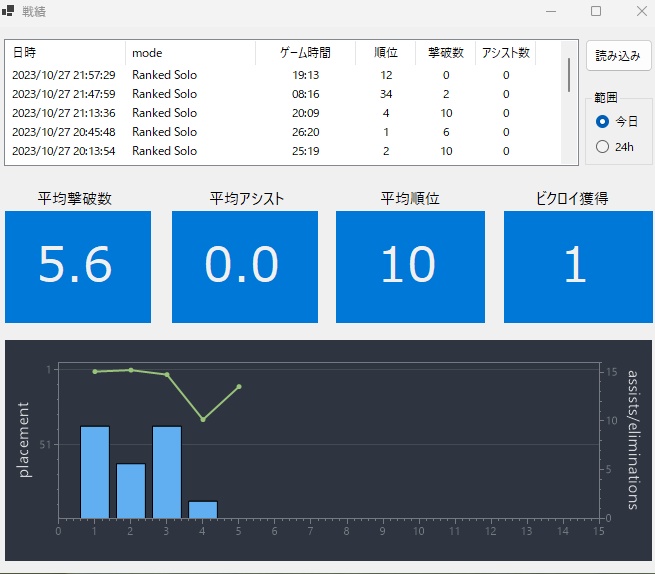Sort by ゲーム時間 column header
Screen dimensions: 655x574
click(x=305, y=53)
